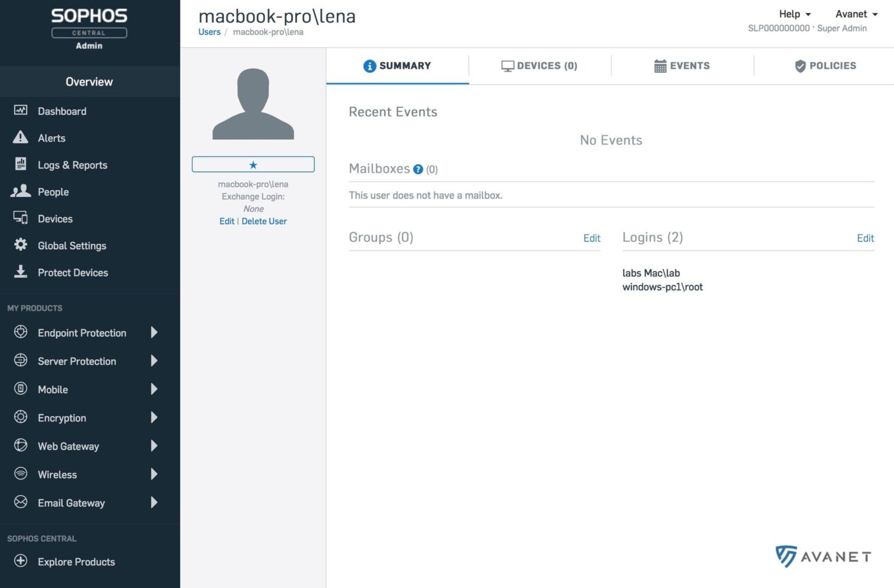Image resolution: width=894 pixels, height=588 pixels.
Task: Click the Encryption lock icon
Action: 20,417
